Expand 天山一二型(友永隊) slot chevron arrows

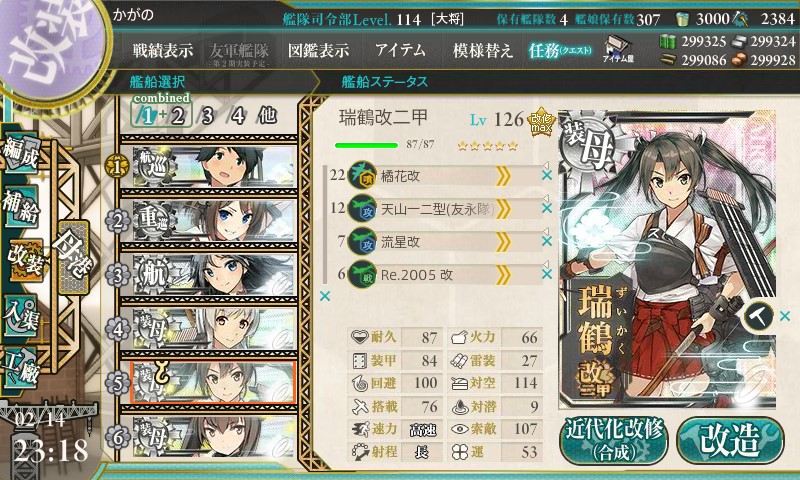pyautogui.click(x=503, y=209)
